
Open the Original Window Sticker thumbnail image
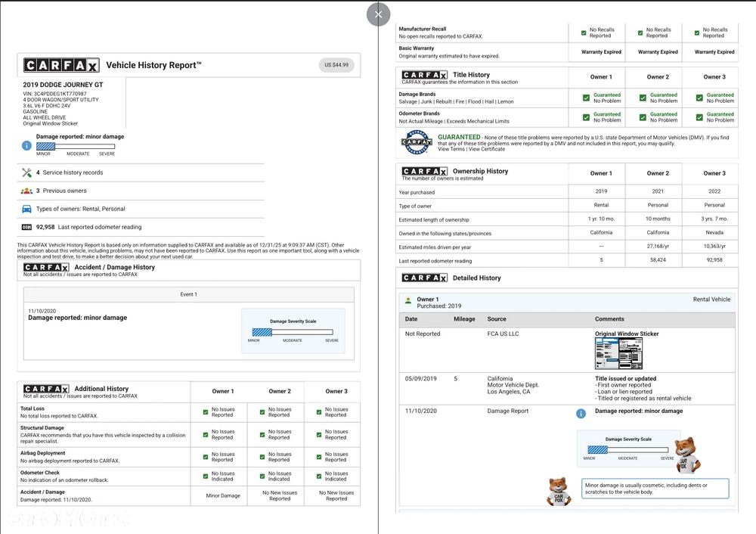click(x=618, y=353)
